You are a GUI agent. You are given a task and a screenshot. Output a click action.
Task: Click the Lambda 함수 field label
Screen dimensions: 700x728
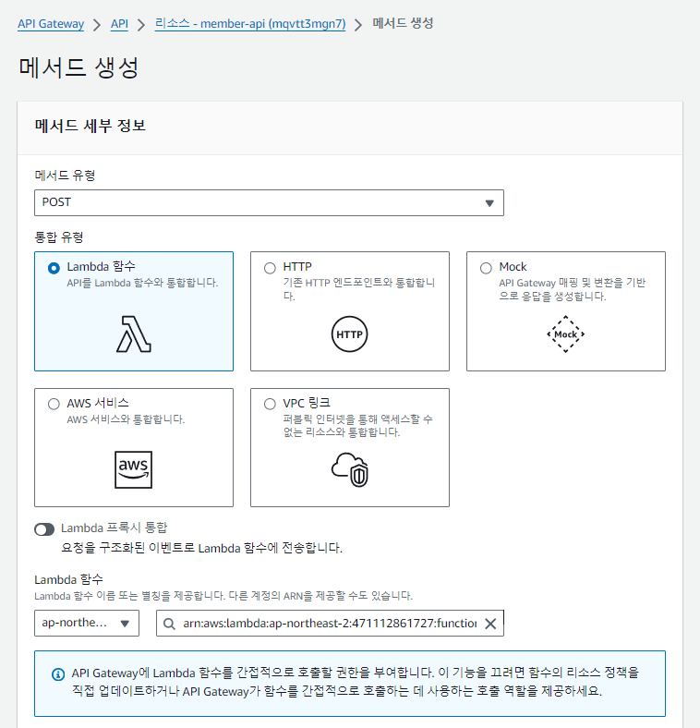coord(68,579)
